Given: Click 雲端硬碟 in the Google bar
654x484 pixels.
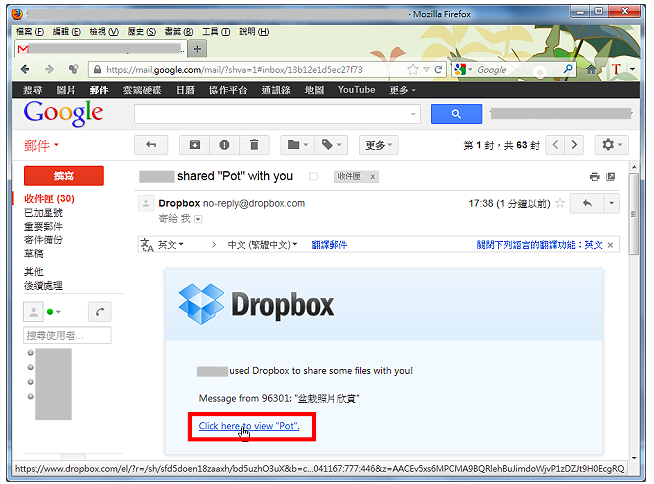Looking at the screenshot, I should (142, 90).
